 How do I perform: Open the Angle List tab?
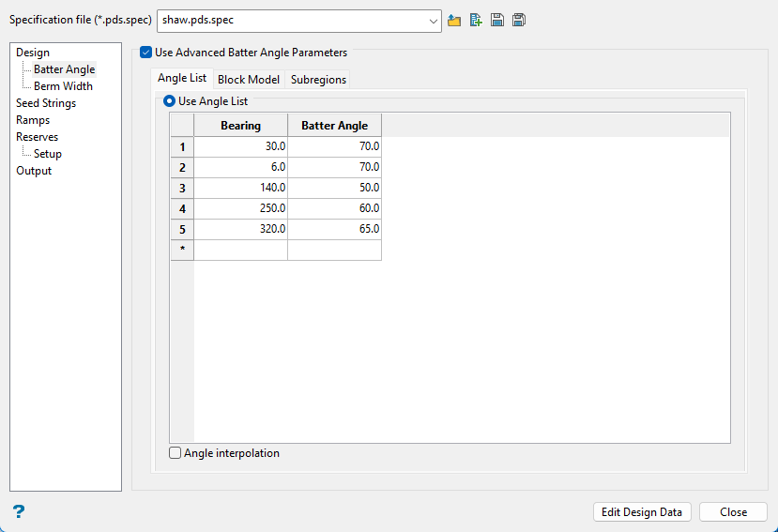182,79
